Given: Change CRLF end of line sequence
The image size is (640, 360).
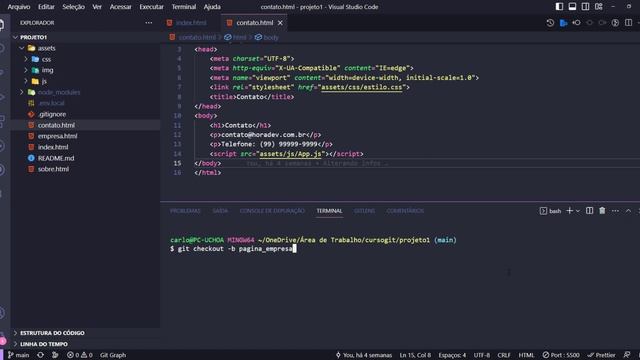Looking at the screenshot, I should [504, 355].
